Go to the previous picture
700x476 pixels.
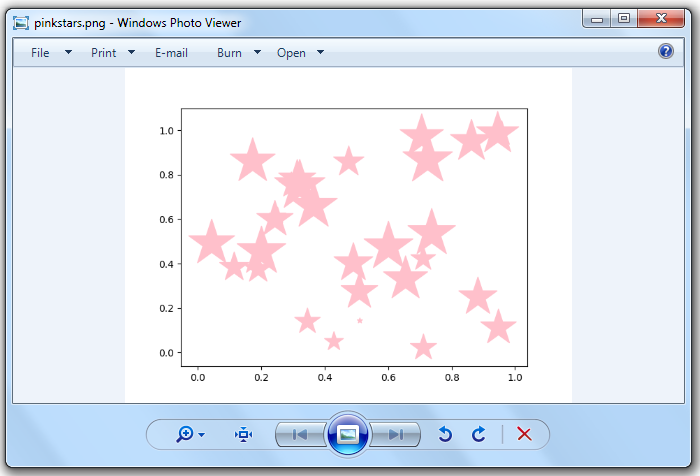coord(300,434)
